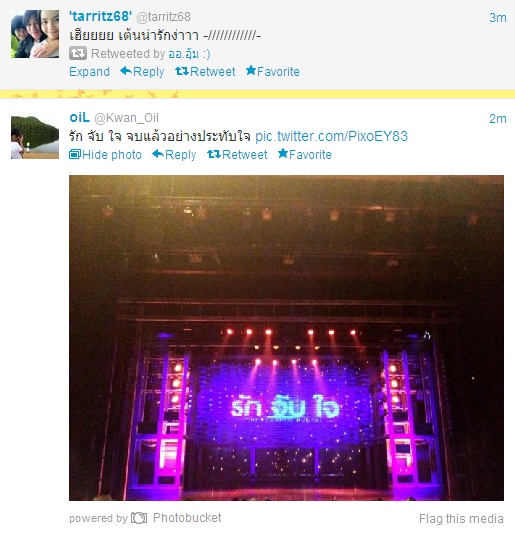Open the concert stage photo
Image resolution: width=515 pixels, height=534 pixels.
click(x=286, y=338)
